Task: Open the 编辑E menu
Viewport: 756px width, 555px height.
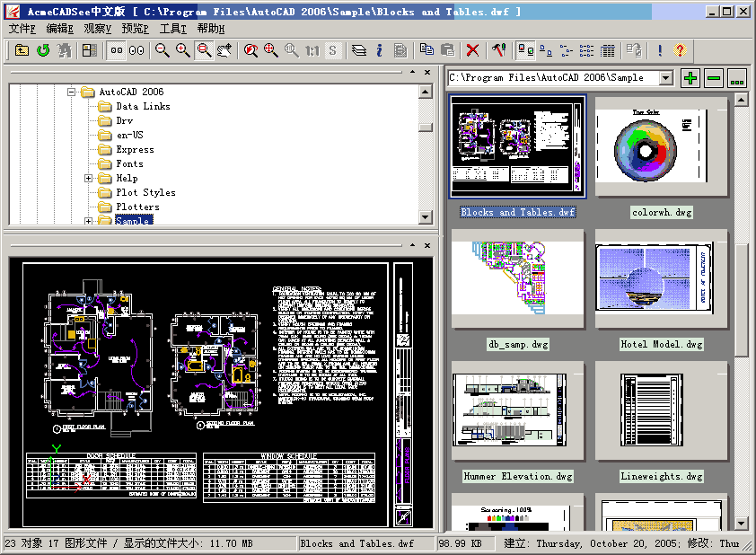Action: [x=60, y=29]
